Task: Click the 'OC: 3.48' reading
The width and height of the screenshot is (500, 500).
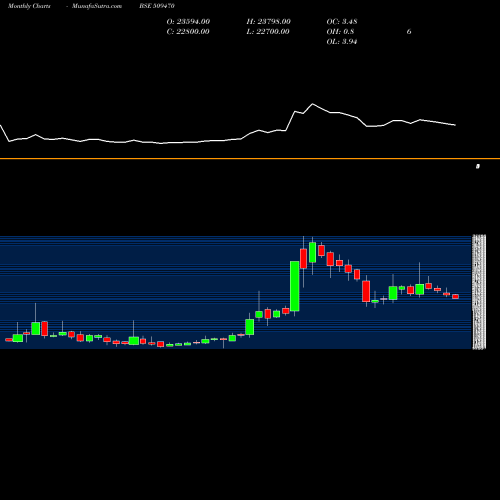Action: coord(342,22)
